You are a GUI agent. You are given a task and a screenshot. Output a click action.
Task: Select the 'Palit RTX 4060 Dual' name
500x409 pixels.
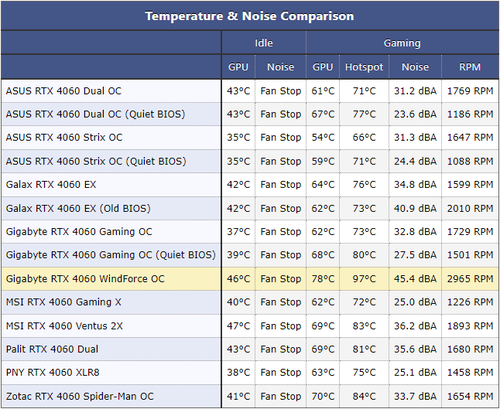coord(52,349)
